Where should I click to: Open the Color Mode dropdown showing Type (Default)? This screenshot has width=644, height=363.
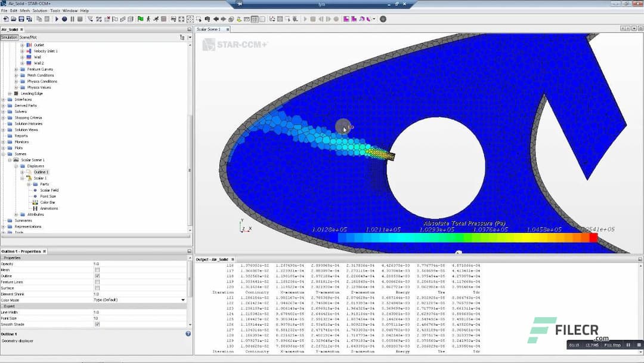point(182,300)
